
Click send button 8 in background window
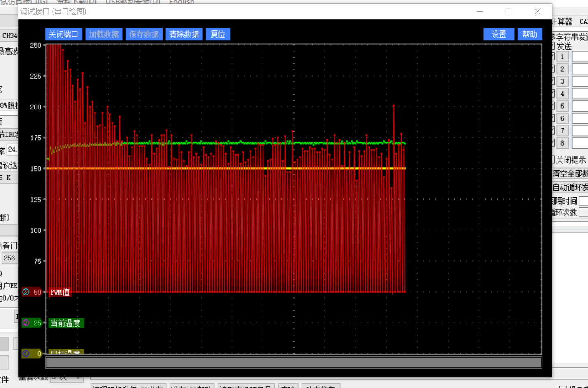click(x=562, y=143)
